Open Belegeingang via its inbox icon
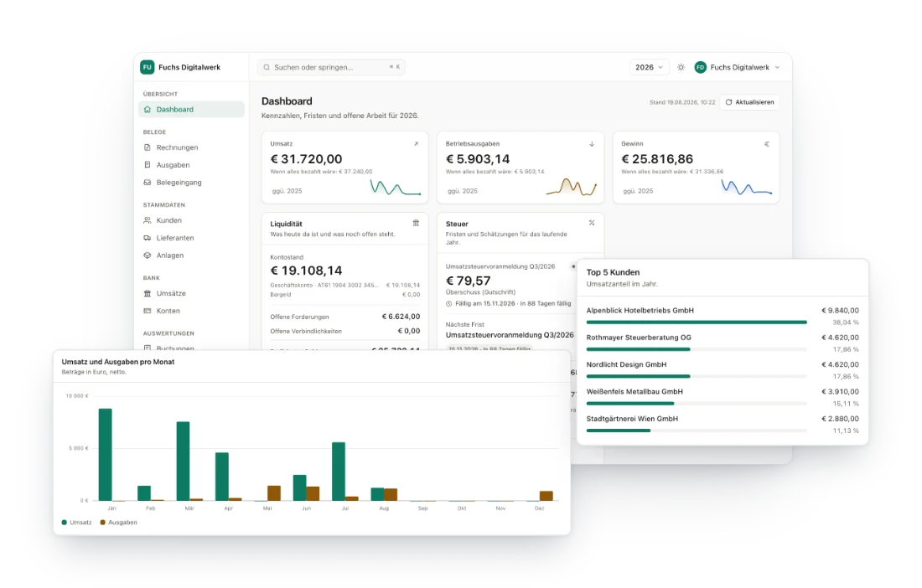Image resolution: width=922 pixels, height=588 pixels. [x=147, y=183]
